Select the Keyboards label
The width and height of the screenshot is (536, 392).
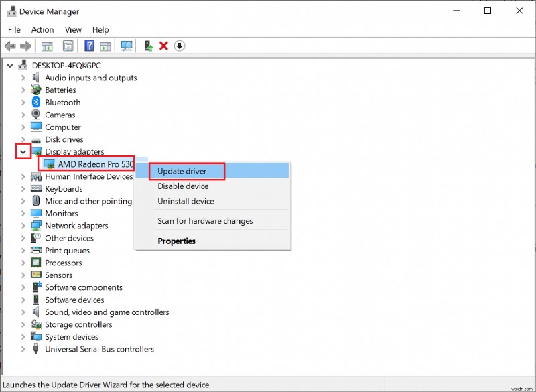tap(64, 189)
